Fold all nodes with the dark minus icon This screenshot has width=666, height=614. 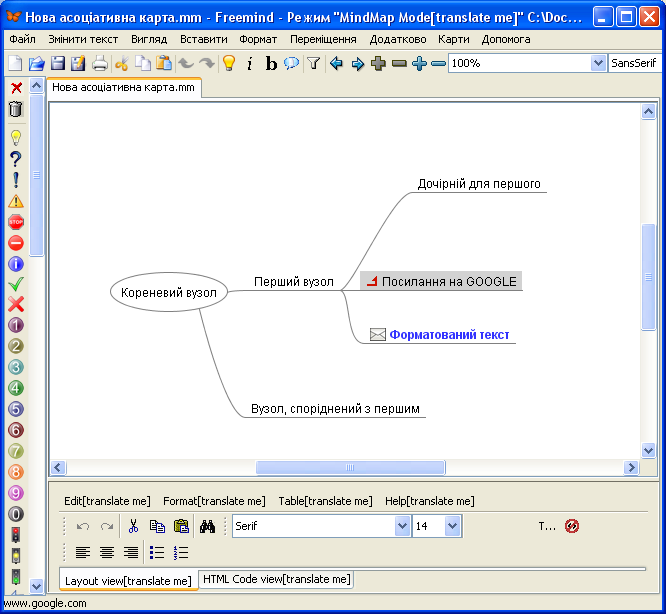coord(399,64)
